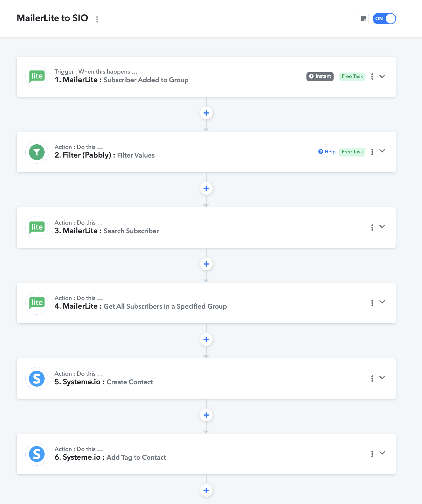Click the '1. MailerLite : Subscriber Added to Group' heading
422x504 pixels.
tap(122, 80)
